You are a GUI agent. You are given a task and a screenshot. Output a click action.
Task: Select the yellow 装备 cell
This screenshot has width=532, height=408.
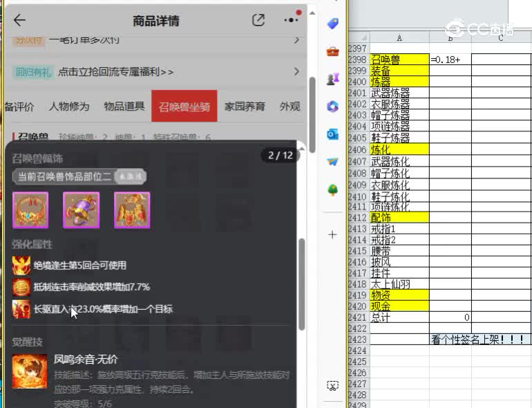pyautogui.click(x=399, y=71)
